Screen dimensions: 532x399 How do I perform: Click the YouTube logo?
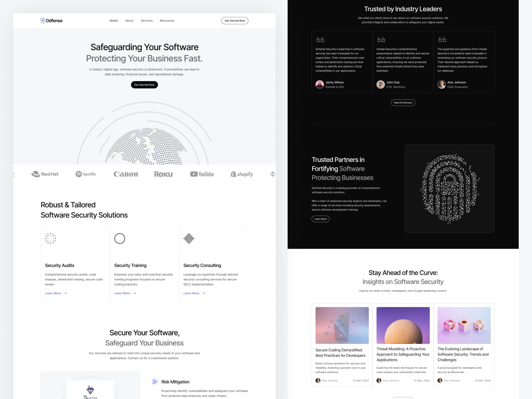(202, 174)
